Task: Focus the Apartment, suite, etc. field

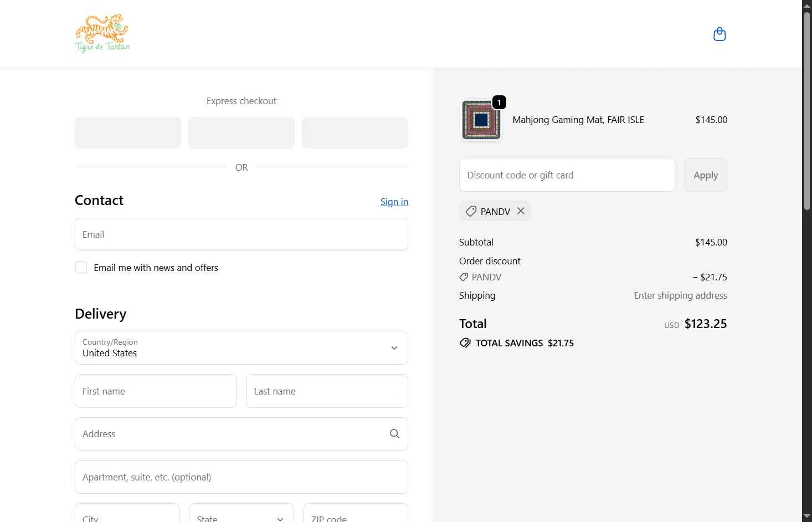Action: tap(241, 477)
